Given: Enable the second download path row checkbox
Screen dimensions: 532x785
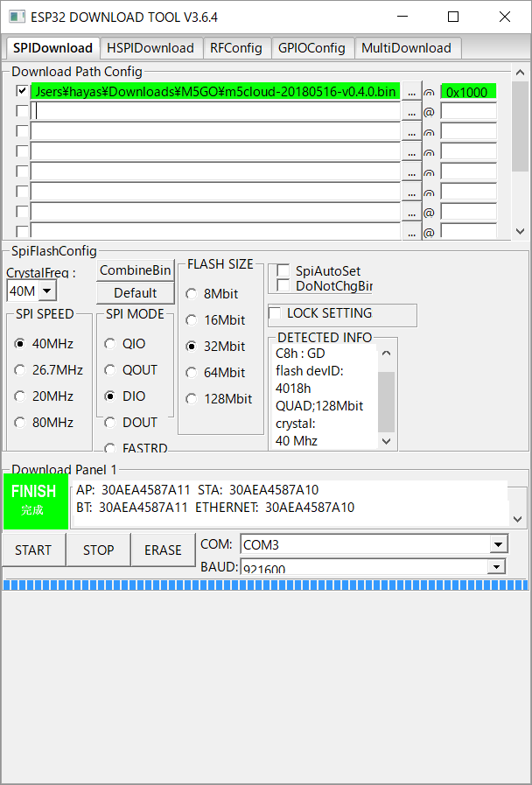Looking at the screenshot, I should [22, 110].
